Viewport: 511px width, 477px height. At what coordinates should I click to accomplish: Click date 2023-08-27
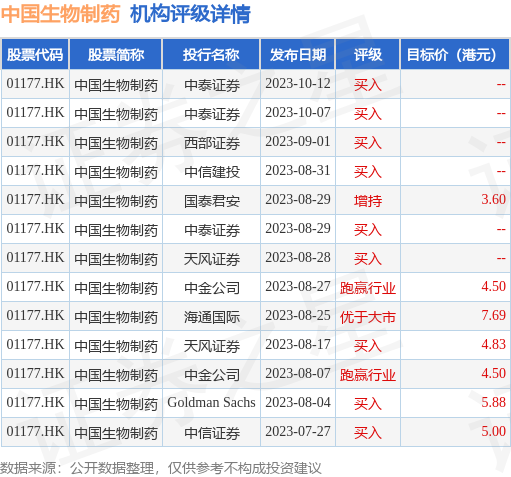coord(298,287)
